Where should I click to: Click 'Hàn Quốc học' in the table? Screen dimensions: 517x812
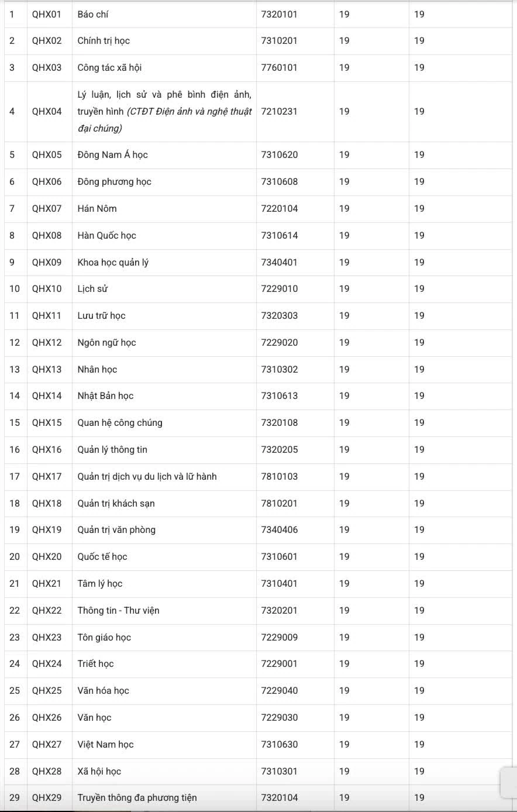coord(107,236)
